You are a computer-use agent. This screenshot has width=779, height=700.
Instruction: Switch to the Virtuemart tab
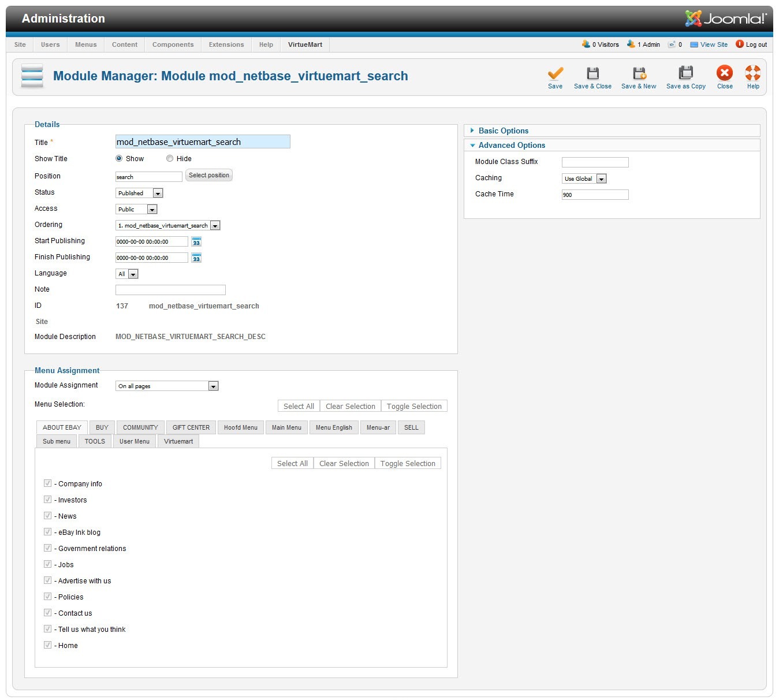pyautogui.click(x=178, y=441)
